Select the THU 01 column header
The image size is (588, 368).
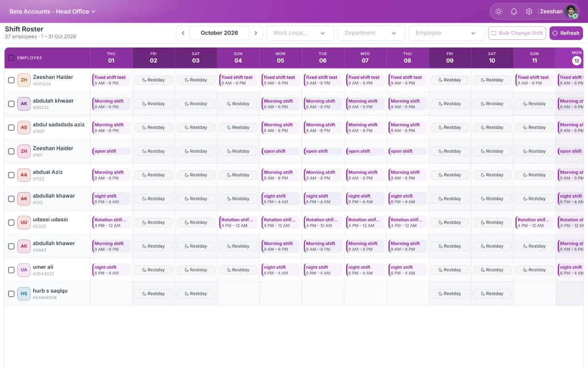pyautogui.click(x=111, y=58)
